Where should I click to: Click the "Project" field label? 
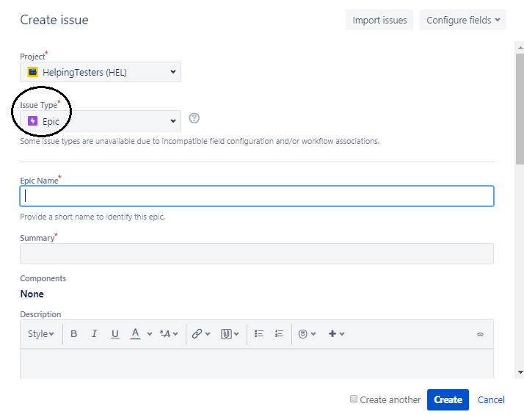[x=32, y=57]
